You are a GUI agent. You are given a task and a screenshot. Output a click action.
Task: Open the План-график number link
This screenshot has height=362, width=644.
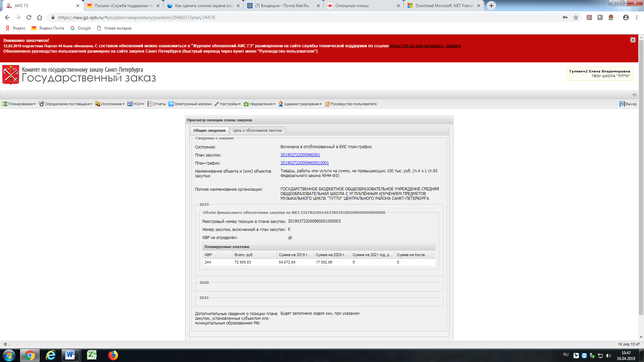[x=305, y=163]
